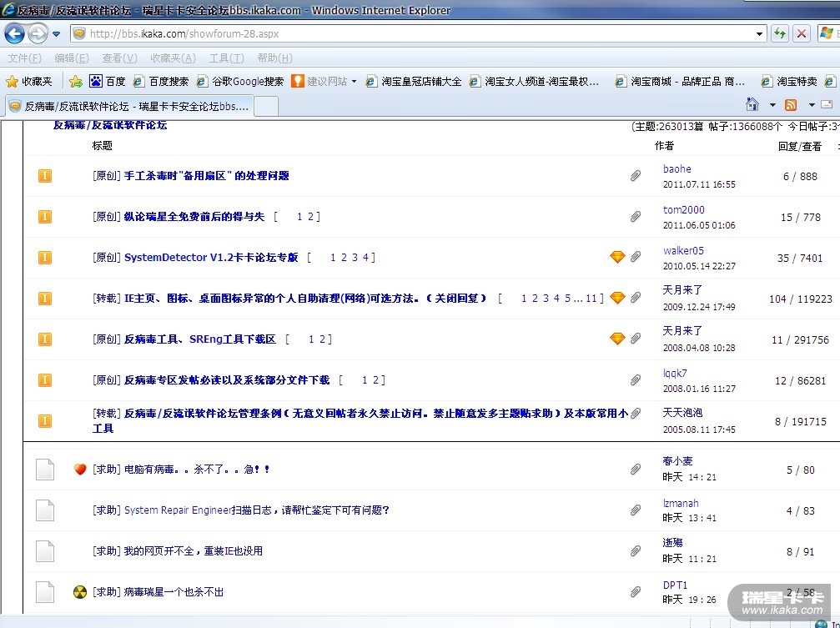
Task: Open author profile 天天泡泡
Action: click(682, 413)
